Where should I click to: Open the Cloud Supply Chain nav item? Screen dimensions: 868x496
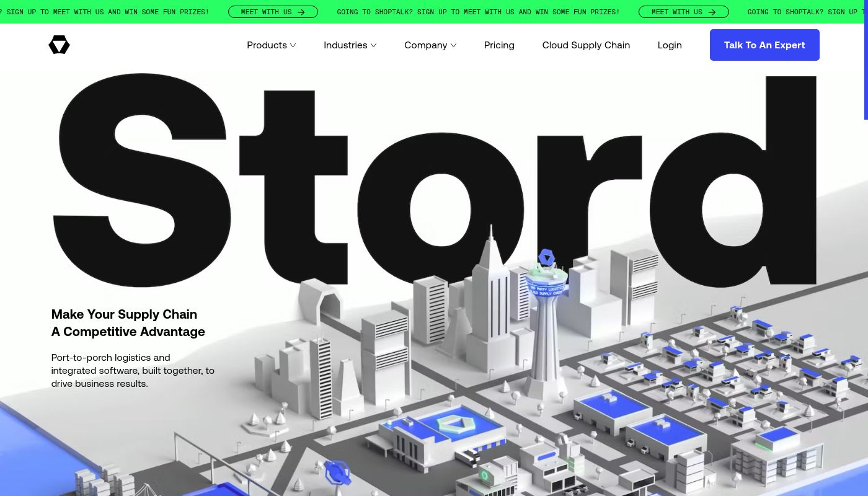point(586,45)
